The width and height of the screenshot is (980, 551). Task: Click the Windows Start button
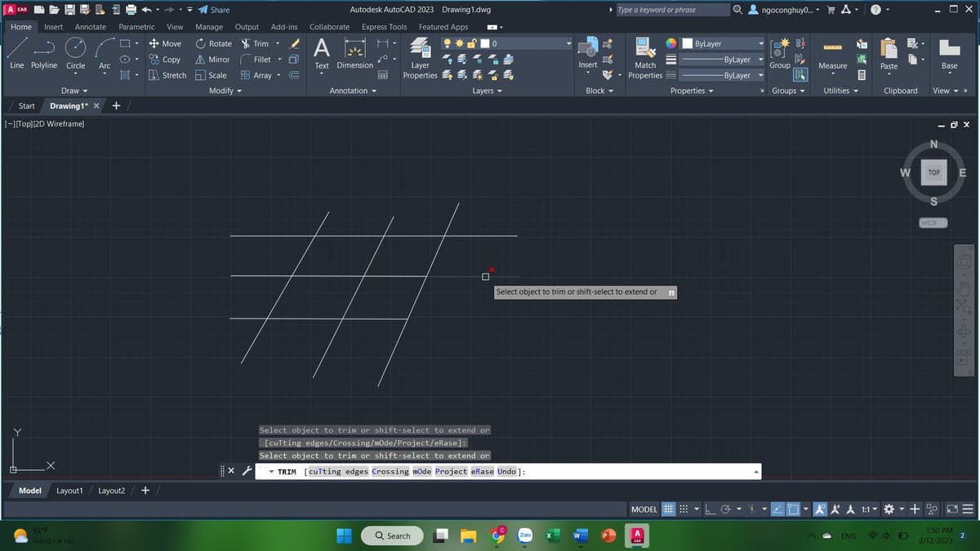(x=345, y=535)
